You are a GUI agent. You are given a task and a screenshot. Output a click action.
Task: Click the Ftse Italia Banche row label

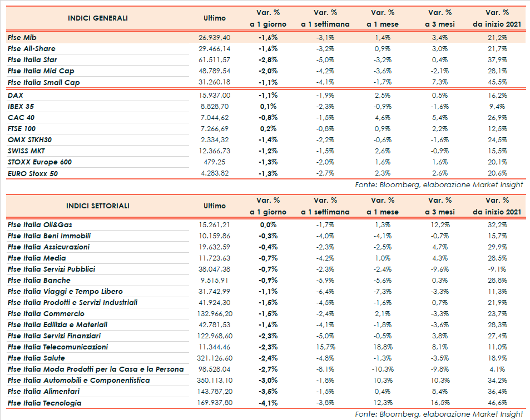coord(39,280)
